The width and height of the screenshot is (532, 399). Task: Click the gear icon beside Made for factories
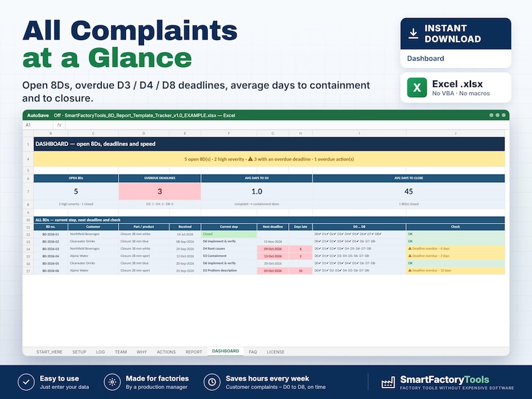click(113, 382)
